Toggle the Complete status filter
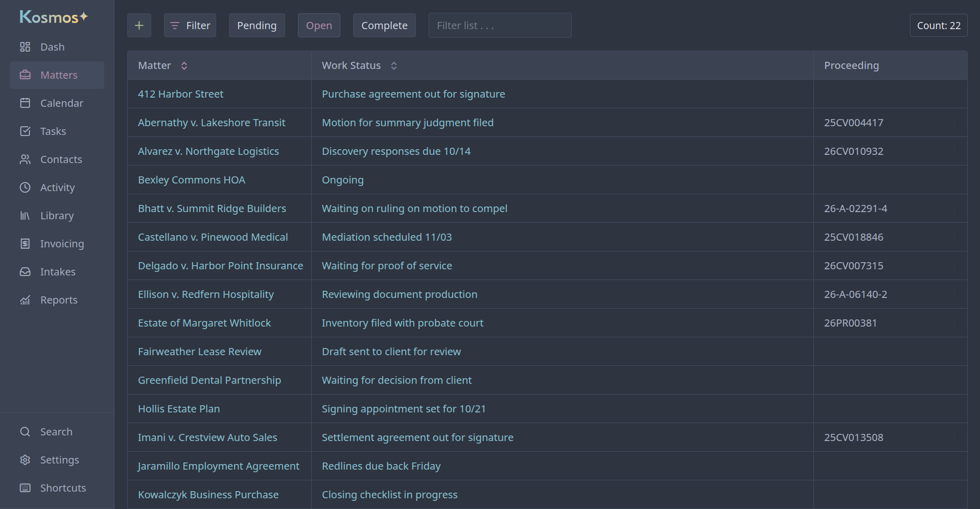980x509 pixels. click(384, 26)
